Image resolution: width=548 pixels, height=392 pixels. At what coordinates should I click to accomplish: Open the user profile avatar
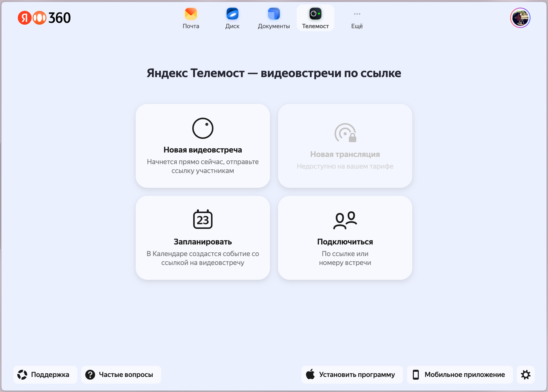coord(520,18)
